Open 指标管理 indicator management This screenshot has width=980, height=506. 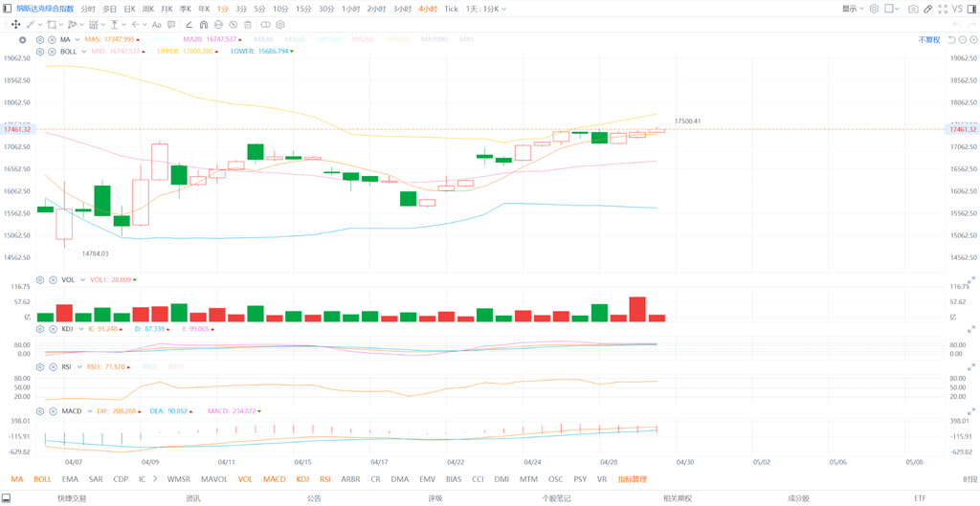633,479
